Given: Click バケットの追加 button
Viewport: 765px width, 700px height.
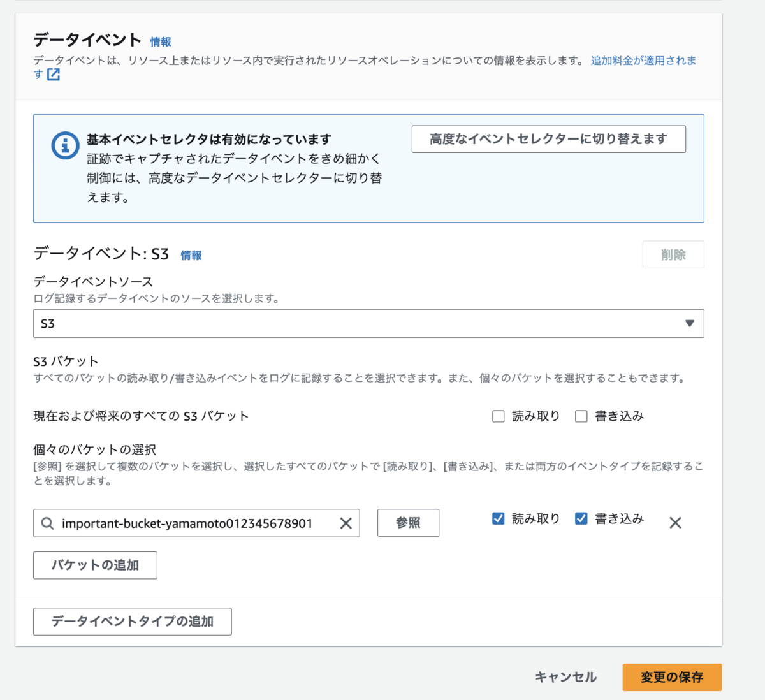Looking at the screenshot, I should (95, 565).
